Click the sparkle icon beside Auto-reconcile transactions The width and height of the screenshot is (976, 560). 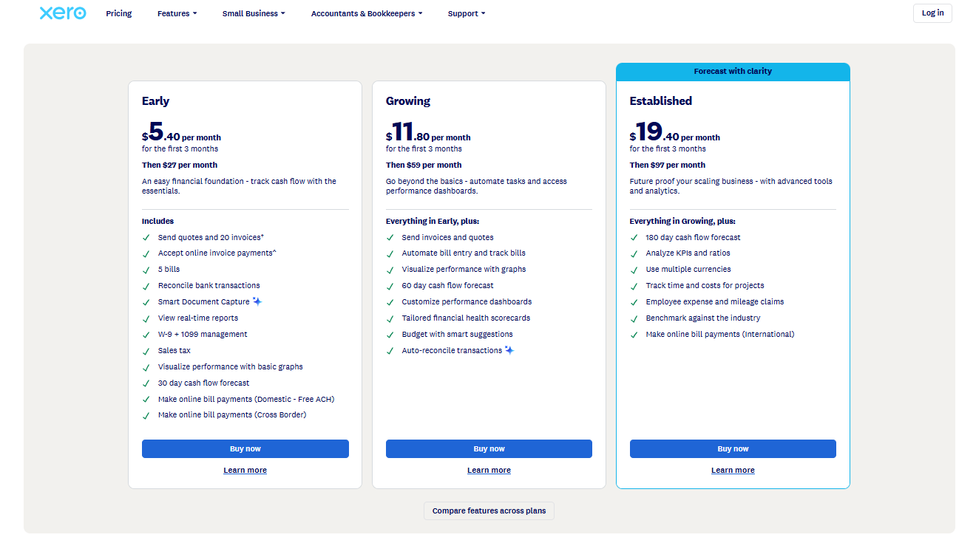(x=509, y=350)
